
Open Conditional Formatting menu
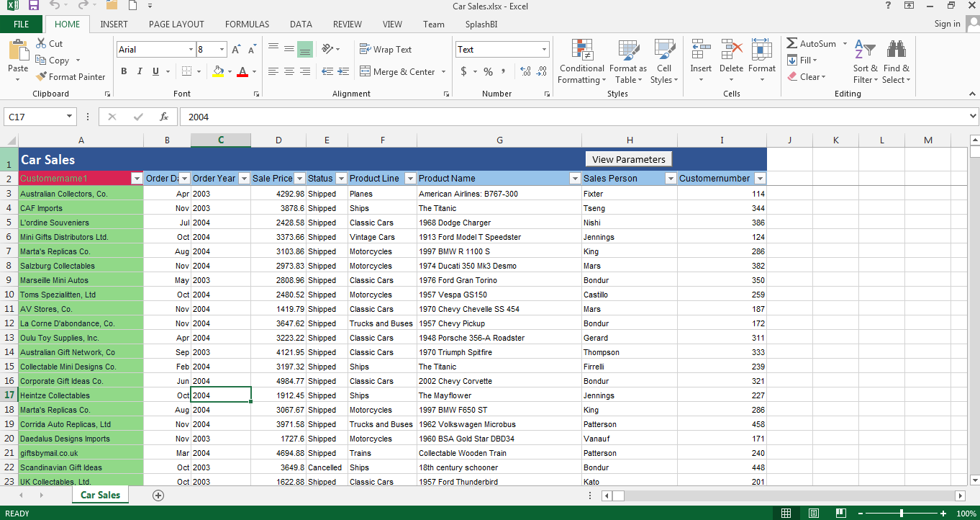(x=581, y=61)
